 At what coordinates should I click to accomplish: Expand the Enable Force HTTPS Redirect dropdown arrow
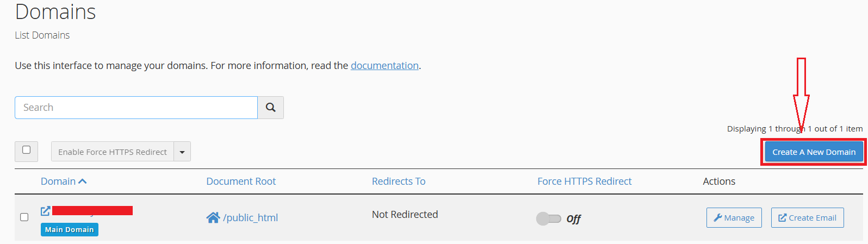click(x=182, y=152)
